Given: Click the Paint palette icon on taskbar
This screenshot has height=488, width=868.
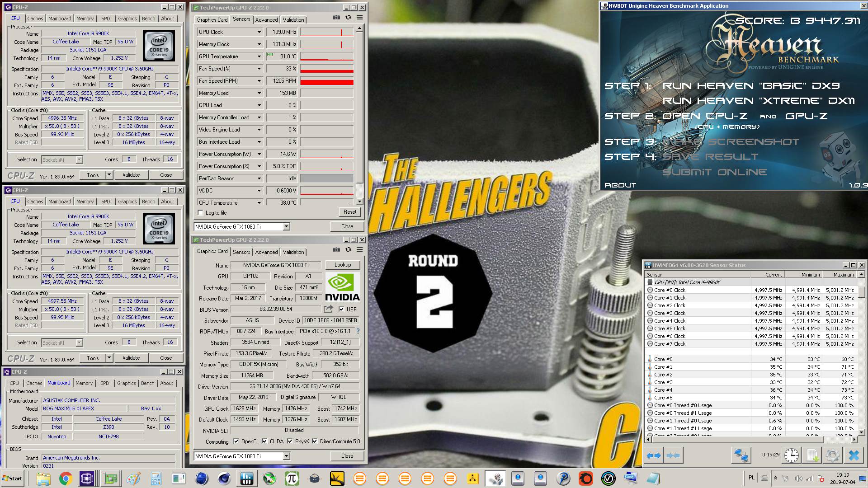Looking at the screenshot, I should click(x=133, y=479).
